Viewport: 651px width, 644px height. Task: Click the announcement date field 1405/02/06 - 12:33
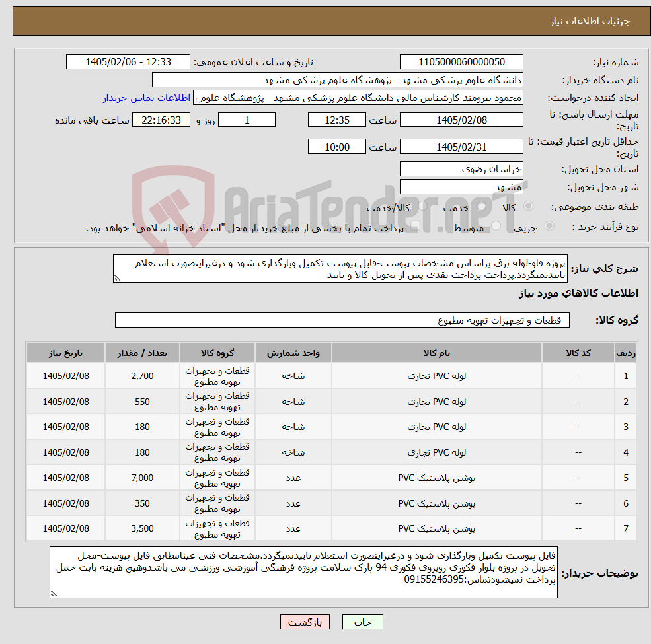(x=128, y=62)
